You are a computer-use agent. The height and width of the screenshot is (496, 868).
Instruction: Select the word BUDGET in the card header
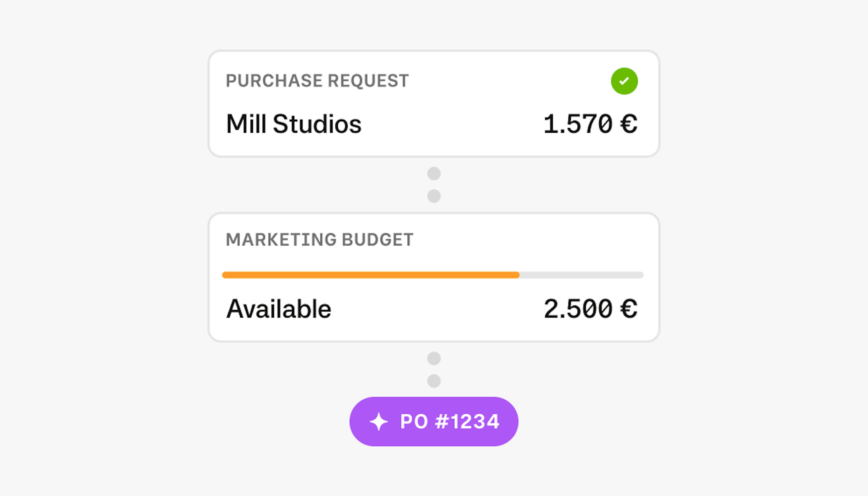coord(377,239)
